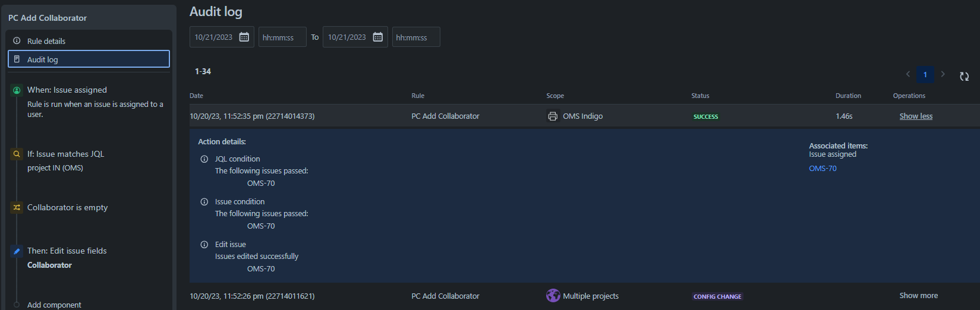This screenshot has width=980, height=310.
Task: Click the Edit issue info icon
Action: point(204,245)
